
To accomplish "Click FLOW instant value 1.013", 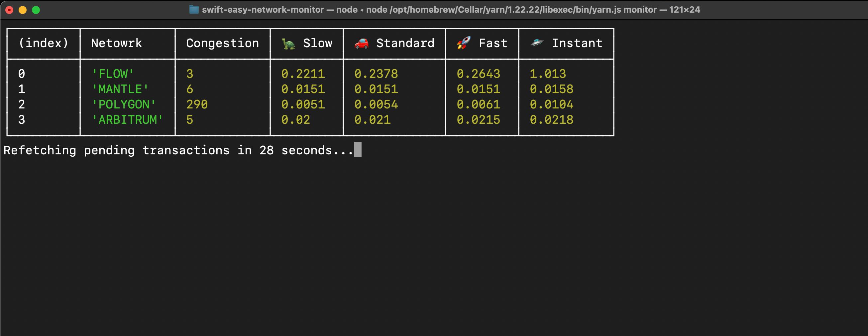I will [548, 74].
